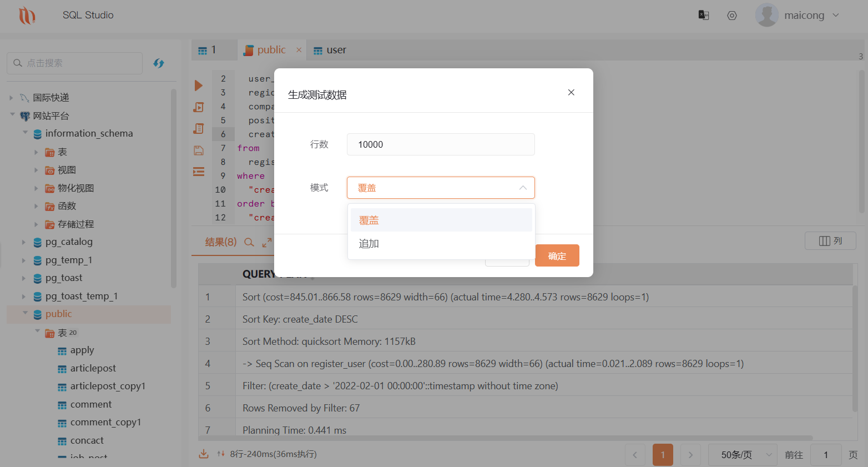The image size is (868, 467).
Task: Open the concact table
Action: pyautogui.click(x=87, y=440)
